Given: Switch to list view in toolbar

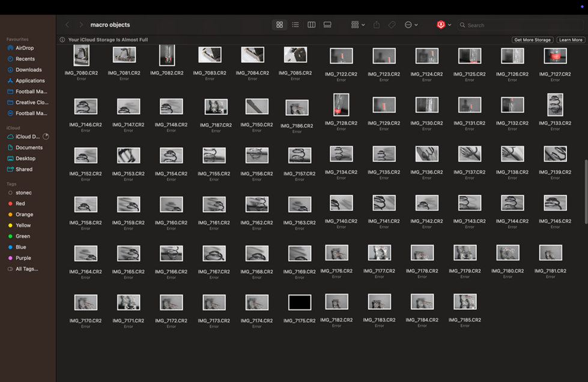Looking at the screenshot, I should click(296, 25).
